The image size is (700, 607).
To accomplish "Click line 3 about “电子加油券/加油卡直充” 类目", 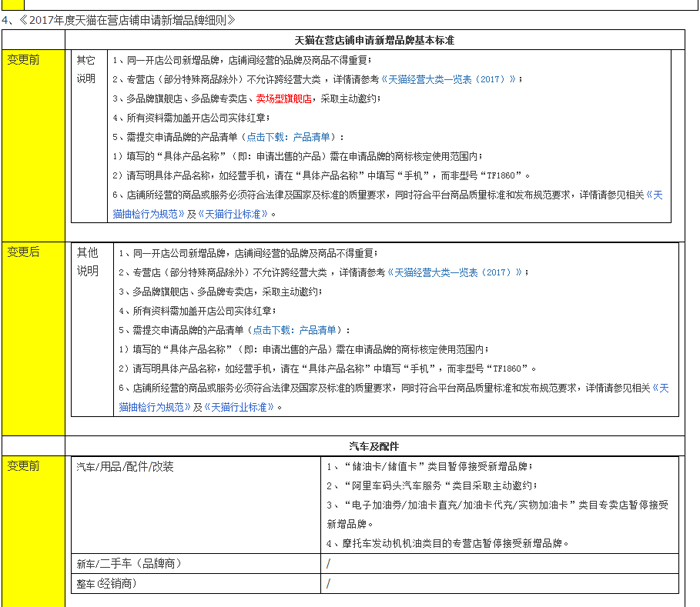I will [x=497, y=514].
